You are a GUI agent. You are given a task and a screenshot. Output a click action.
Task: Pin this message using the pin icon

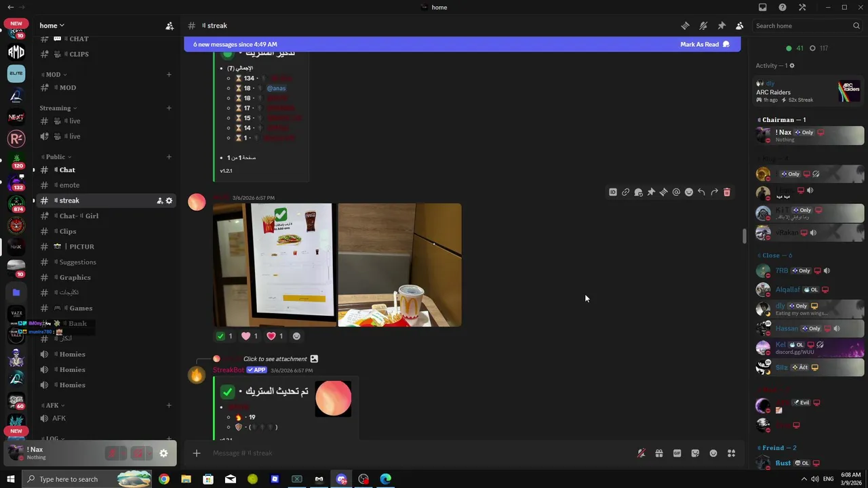651,192
